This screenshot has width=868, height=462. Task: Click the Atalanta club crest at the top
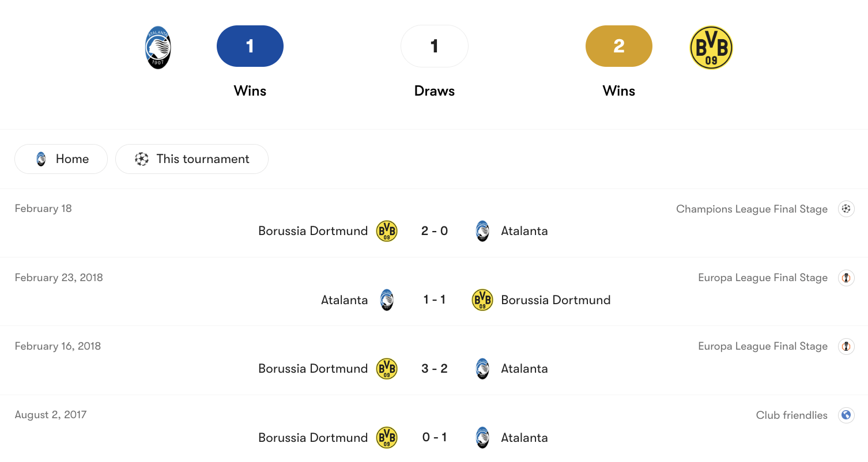[157, 47]
